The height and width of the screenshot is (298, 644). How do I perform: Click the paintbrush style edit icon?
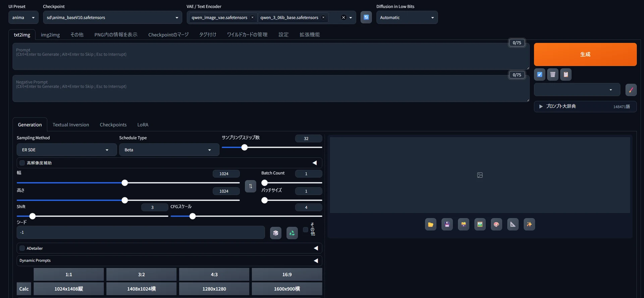click(631, 90)
